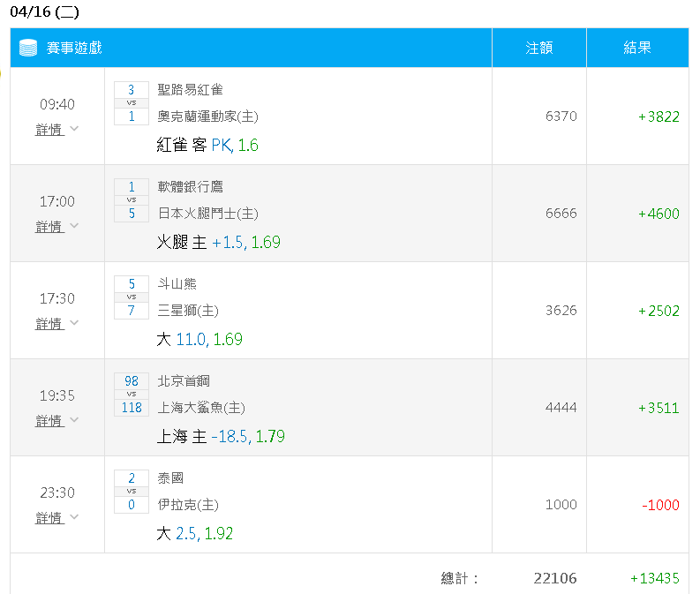This screenshot has height=594, width=700.
Task: Expand details chevron for 19:35 match
Action: 74,419
